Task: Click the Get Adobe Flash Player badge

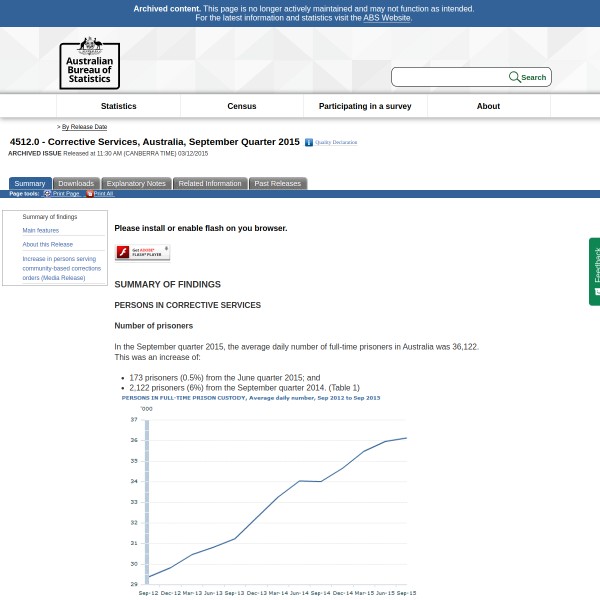Action: 142,252
